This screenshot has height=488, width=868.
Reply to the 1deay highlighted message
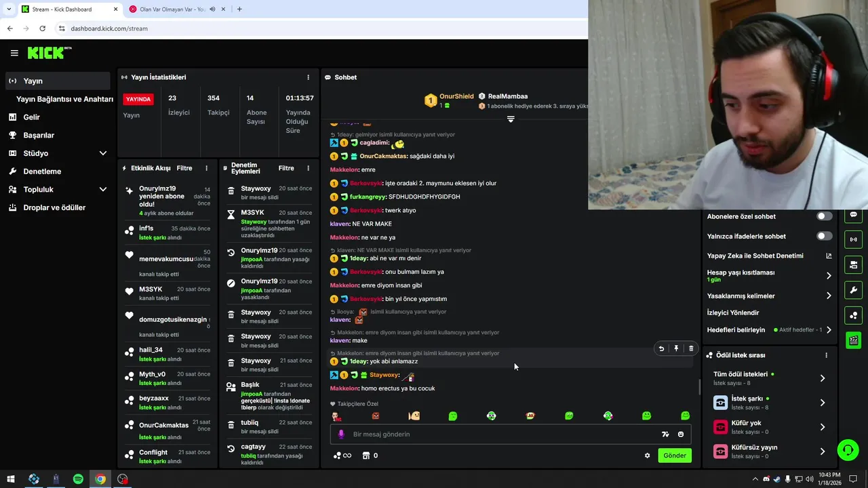point(661,348)
